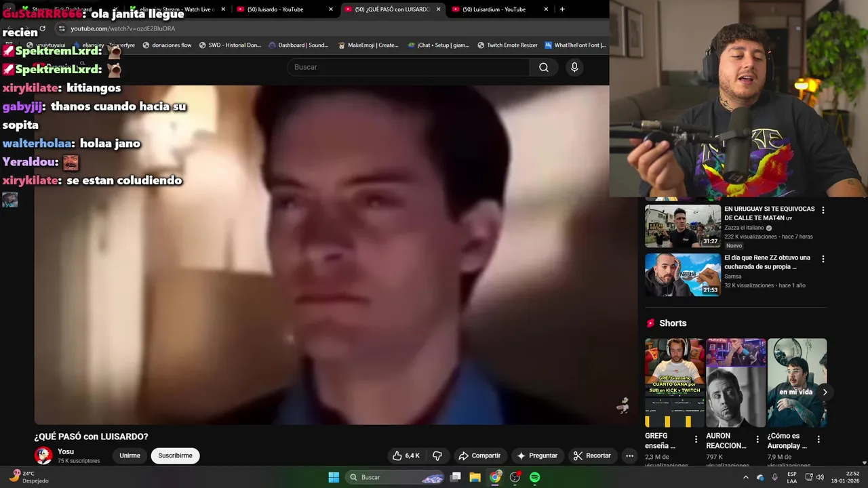The height and width of the screenshot is (488, 868).
Task: Click the taskbar microphone tray icon
Action: pos(775,477)
